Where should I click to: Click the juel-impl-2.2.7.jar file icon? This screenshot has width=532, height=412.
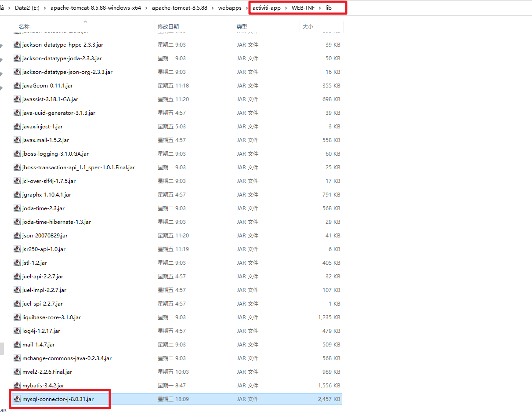[x=17, y=290]
